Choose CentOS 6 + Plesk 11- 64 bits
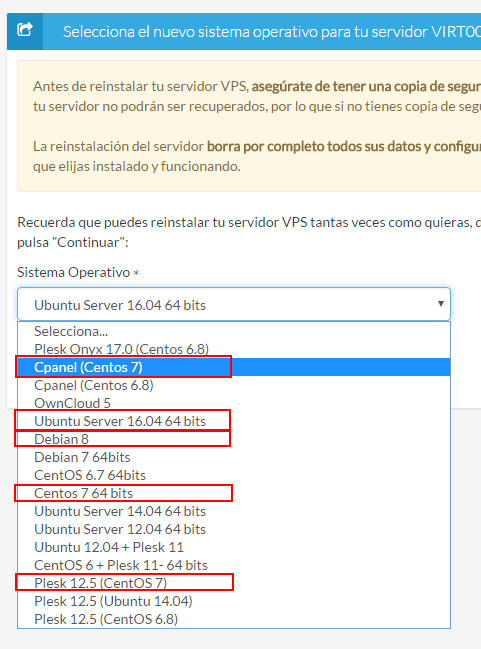481x649 pixels. [x=233, y=565]
